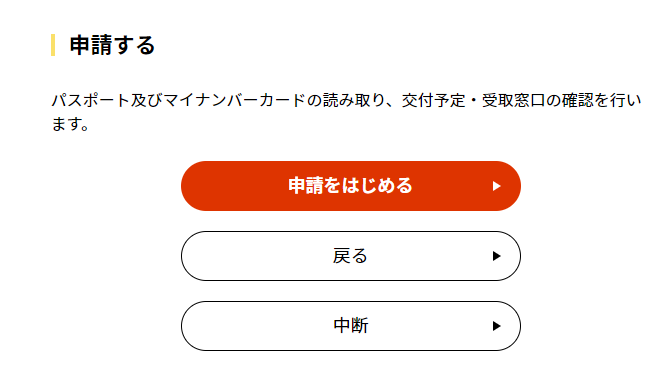
Task: Suspend the process with 中断 label
Action: pyautogui.click(x=351, y=326)
